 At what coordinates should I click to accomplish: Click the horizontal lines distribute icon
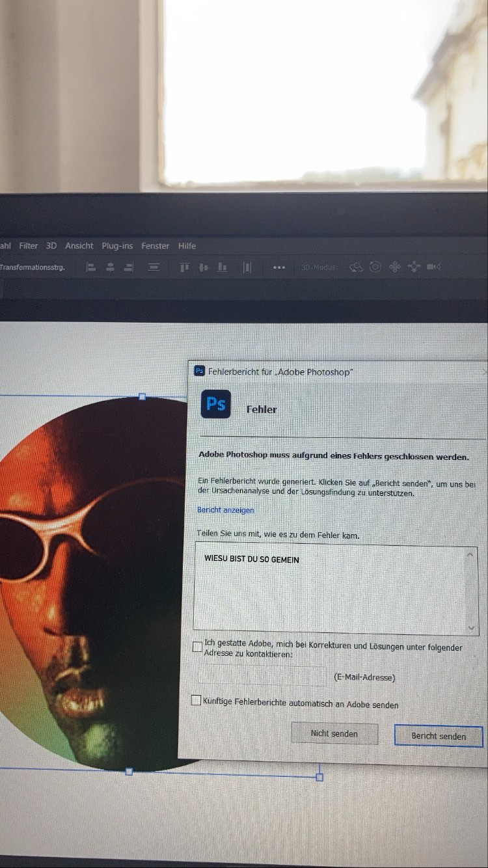(154, 267)
